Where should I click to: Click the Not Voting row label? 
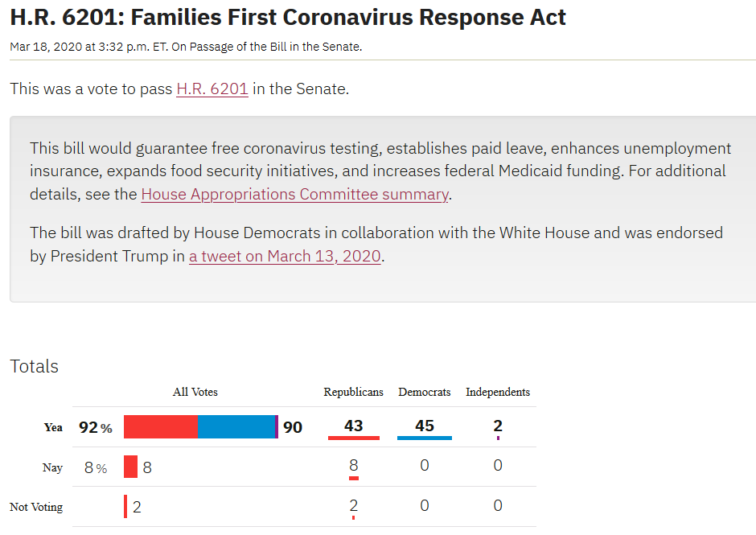36,507
